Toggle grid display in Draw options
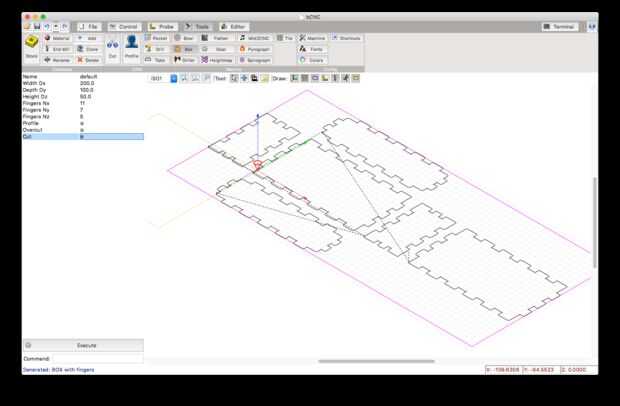 tap(305, 78)
